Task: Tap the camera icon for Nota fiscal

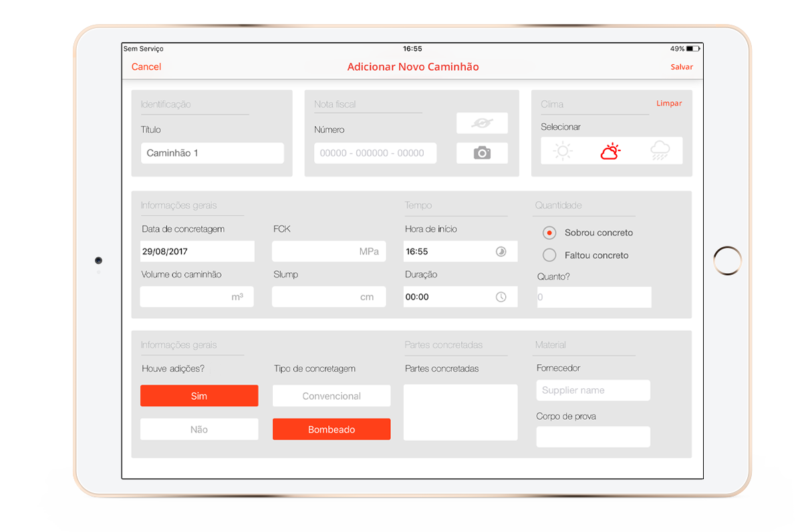Action: (x=482, y=153)
